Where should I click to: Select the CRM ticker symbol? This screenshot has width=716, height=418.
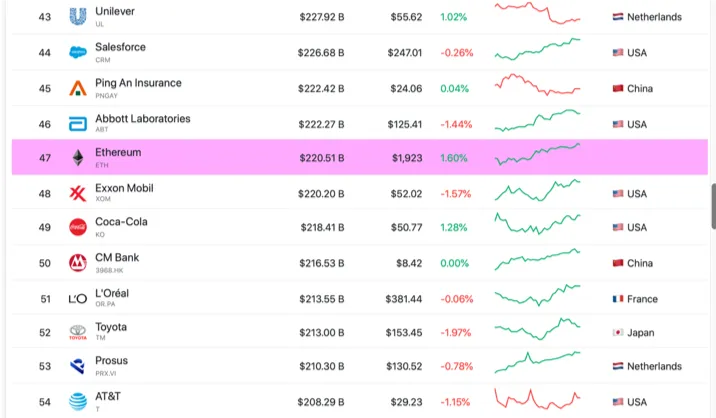click(103, 60)
